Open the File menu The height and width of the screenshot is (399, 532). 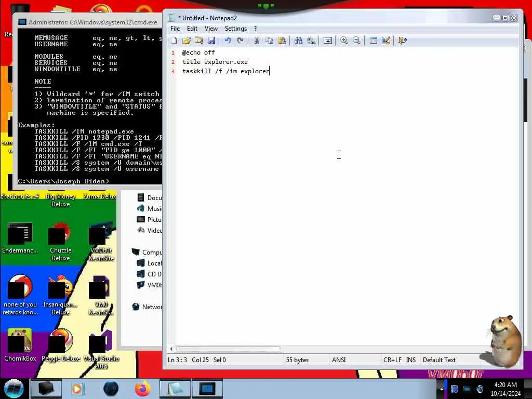pyautogui.click(x=175, y=29)
